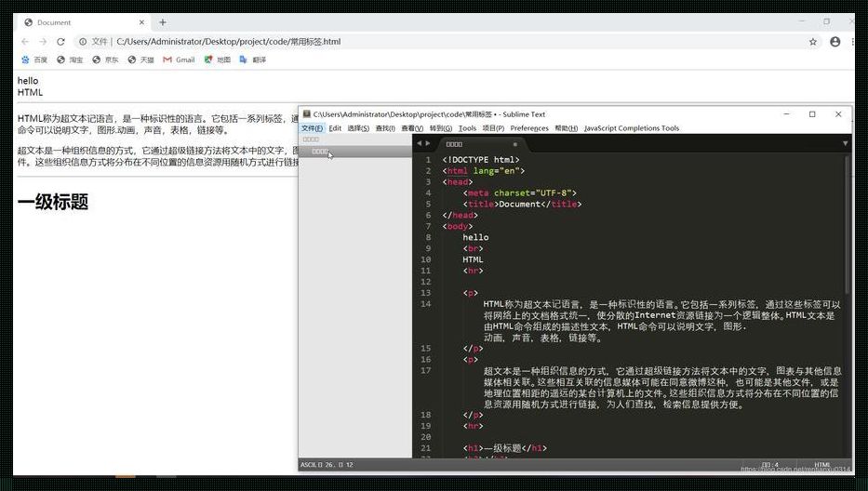868x491 pixels.
Task: Open the Edit menu in Sublime Text
Action: pyautogui.click(x=335, y=128)
